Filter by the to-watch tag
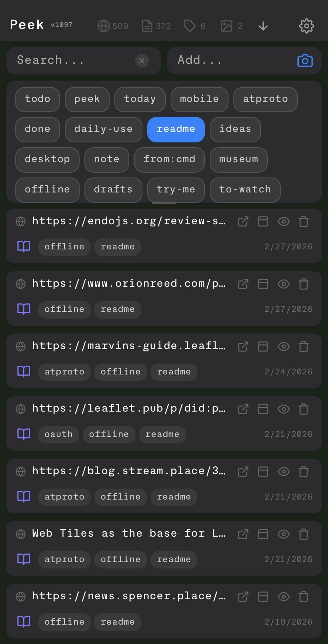 [245, 190]
